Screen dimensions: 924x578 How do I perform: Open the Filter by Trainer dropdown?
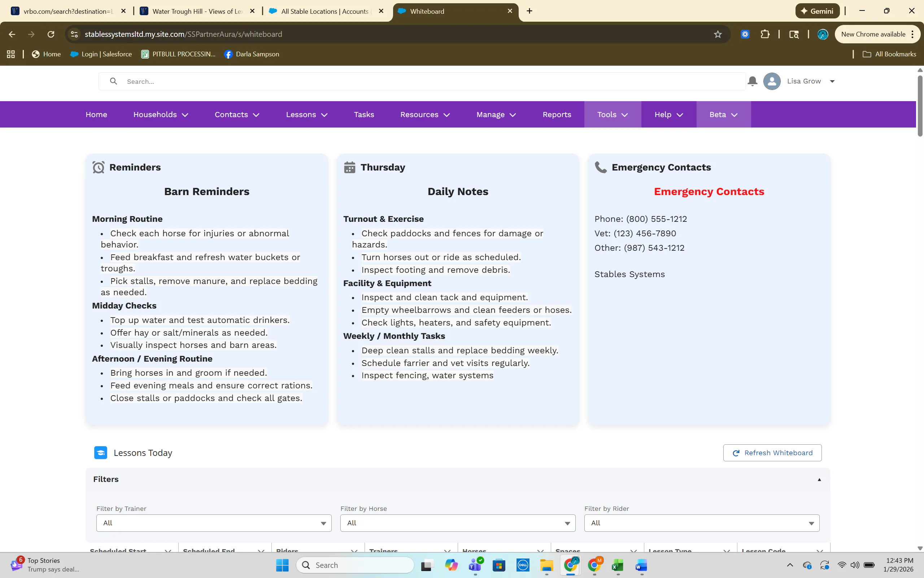214,523
